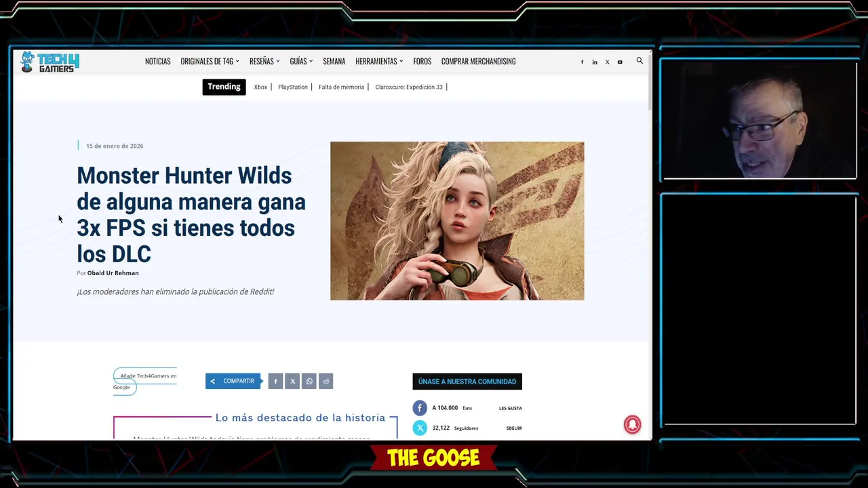Expand the HERRAMIENTAS dropdown menu
The width and height of the screenshot is (868, 488).
coord(379,61)
